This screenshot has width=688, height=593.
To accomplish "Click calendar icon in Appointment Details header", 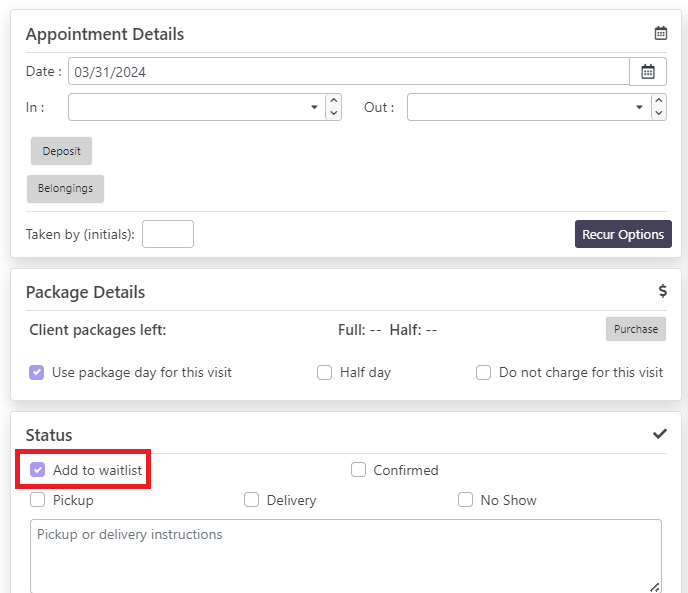I will 660,33.
